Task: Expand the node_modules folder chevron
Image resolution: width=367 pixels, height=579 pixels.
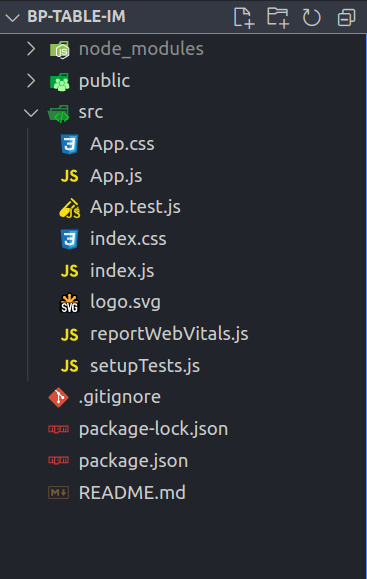Action: 31,49
